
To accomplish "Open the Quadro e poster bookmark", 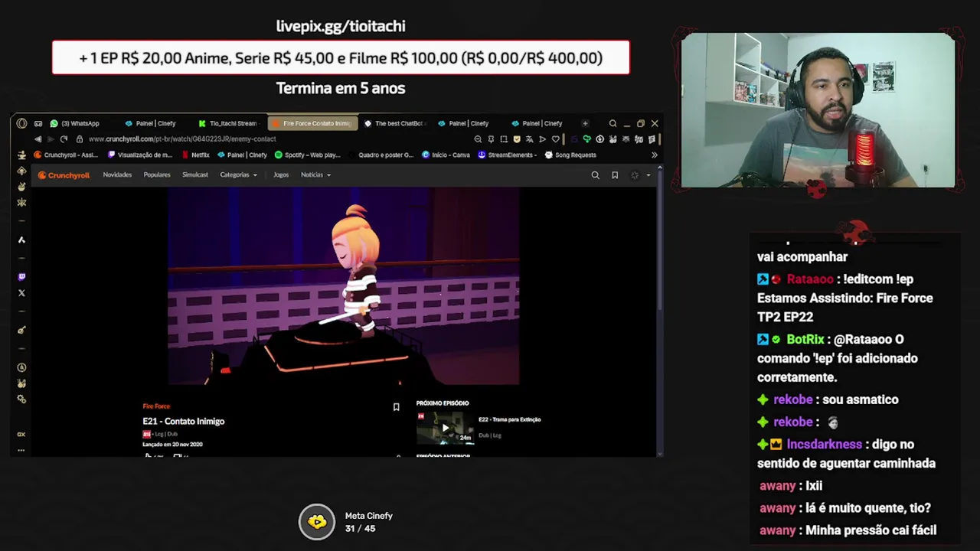I will [385, 155].
